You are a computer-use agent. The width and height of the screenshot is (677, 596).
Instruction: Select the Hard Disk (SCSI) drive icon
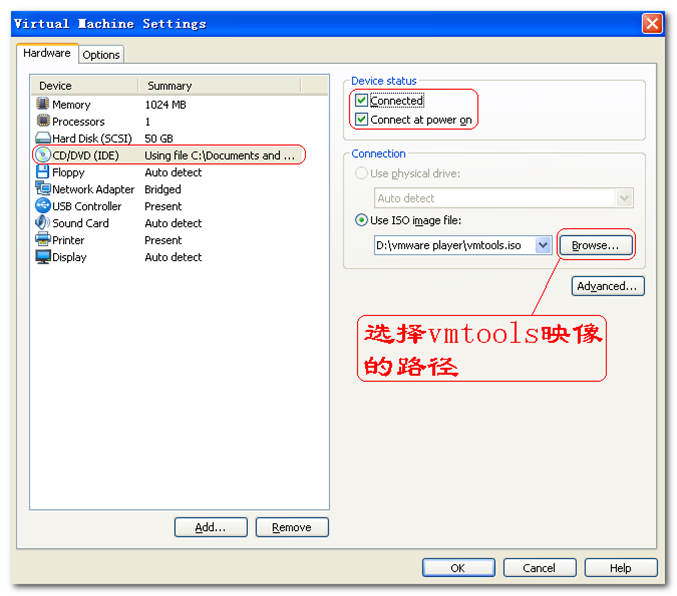(42, 138)
